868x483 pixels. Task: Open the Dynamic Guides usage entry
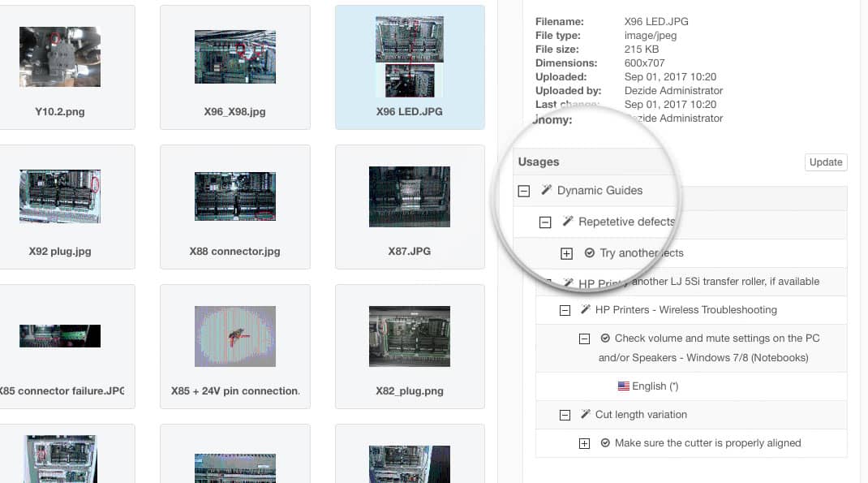pyautogui.click(x=599, y=191)
